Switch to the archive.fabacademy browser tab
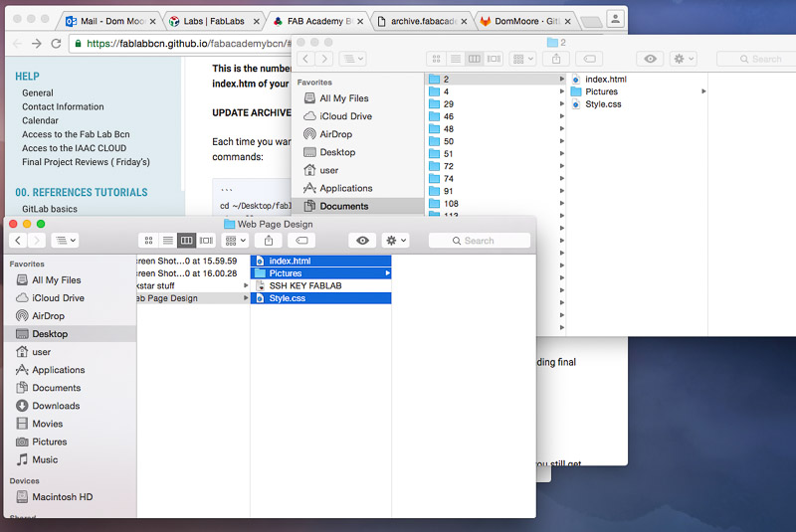 [x=422, y=21]
